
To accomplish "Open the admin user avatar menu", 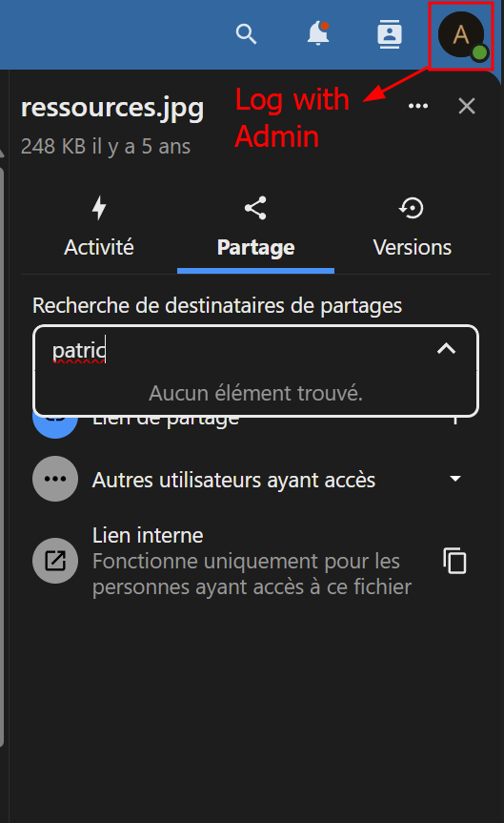I will pyautogui.click(x=461, y=35).
